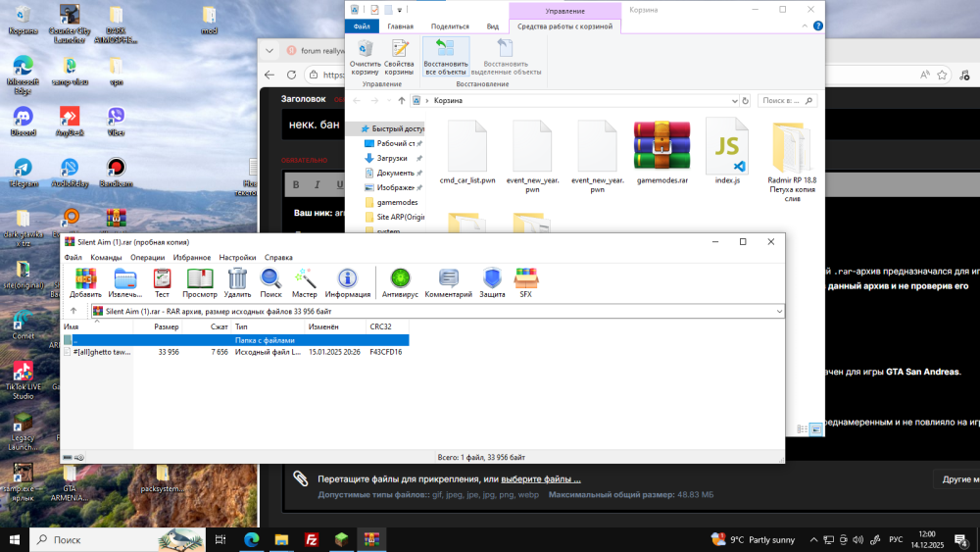Open Просмотр in WinRAR toolbar
The image size is (980, 552).
coord(199,283)
